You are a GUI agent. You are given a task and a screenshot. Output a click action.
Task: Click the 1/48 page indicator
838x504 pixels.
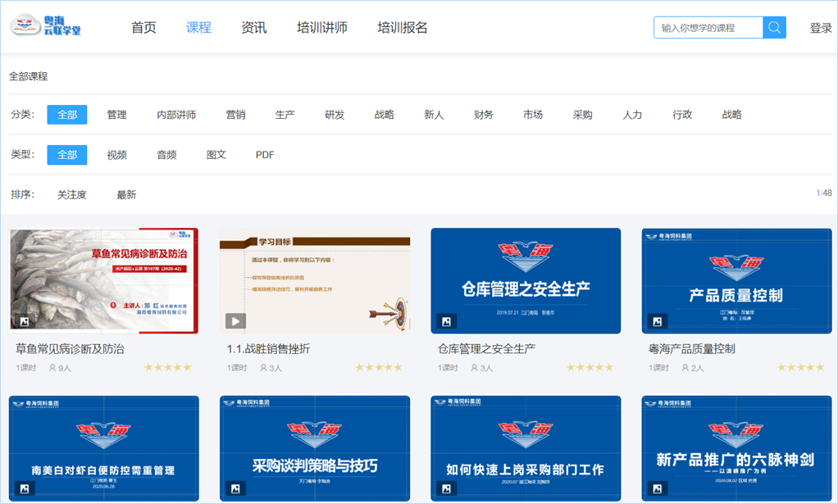click(824, 193)
